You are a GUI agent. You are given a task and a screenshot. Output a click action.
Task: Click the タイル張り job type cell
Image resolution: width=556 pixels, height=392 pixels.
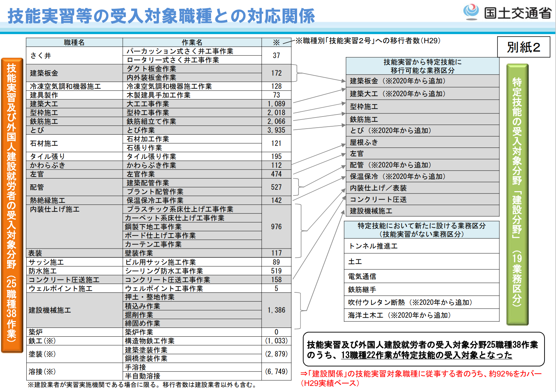tap(74, 156)
